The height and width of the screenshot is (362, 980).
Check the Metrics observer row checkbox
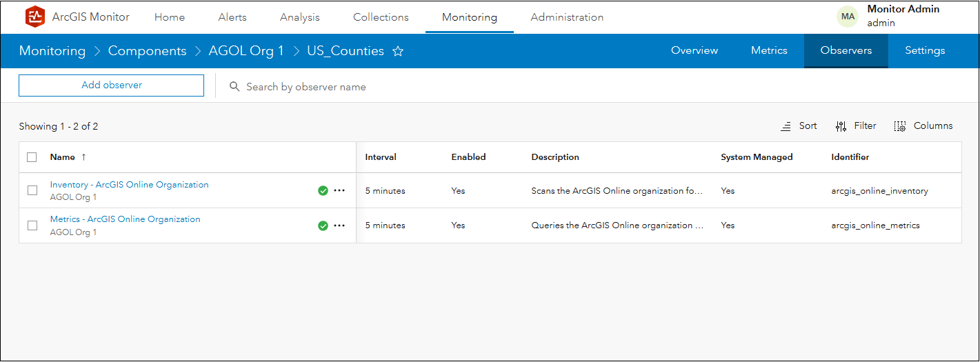tap(32, 225)
